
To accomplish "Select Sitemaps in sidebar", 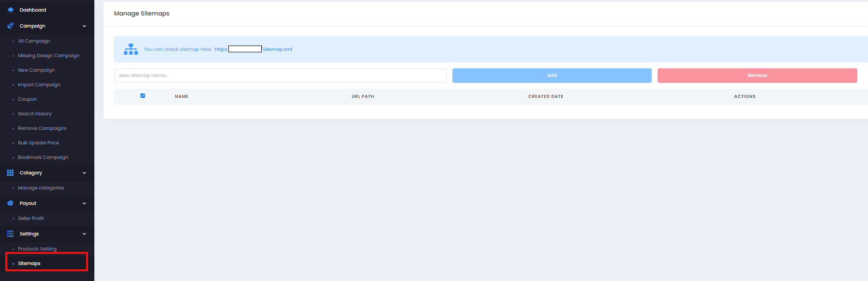I will tap(29, 264).
